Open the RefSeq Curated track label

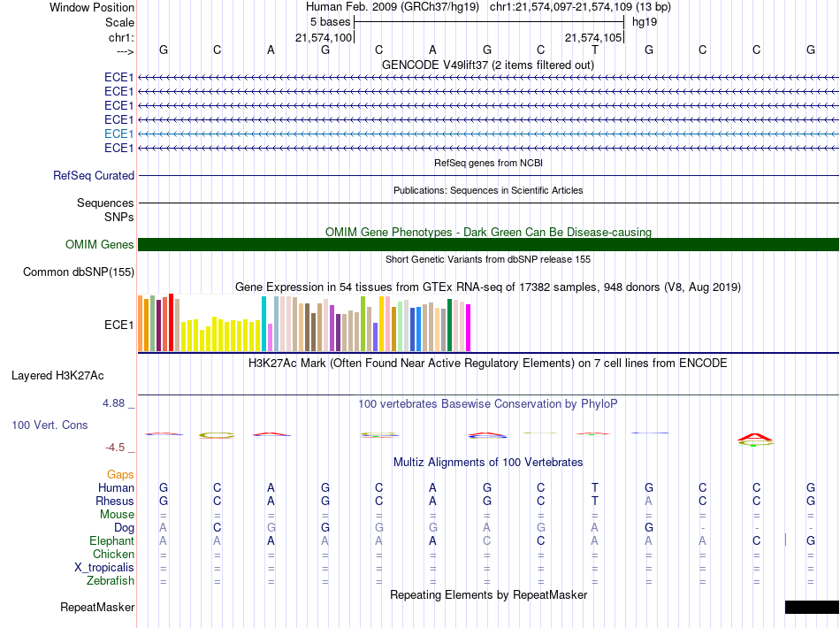tap(94, 175)
